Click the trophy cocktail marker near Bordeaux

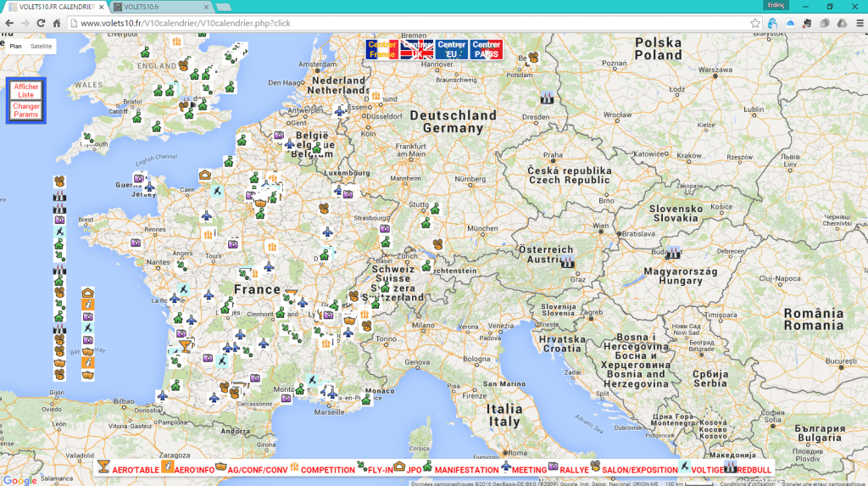(186, 346)
